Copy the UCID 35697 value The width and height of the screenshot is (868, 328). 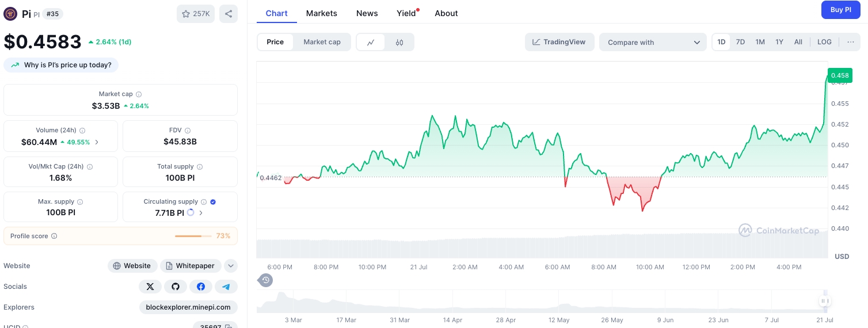pos(229,327)
